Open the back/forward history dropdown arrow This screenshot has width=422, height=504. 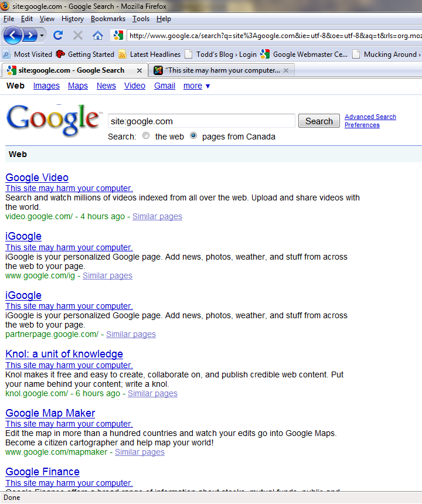[42, 35]
